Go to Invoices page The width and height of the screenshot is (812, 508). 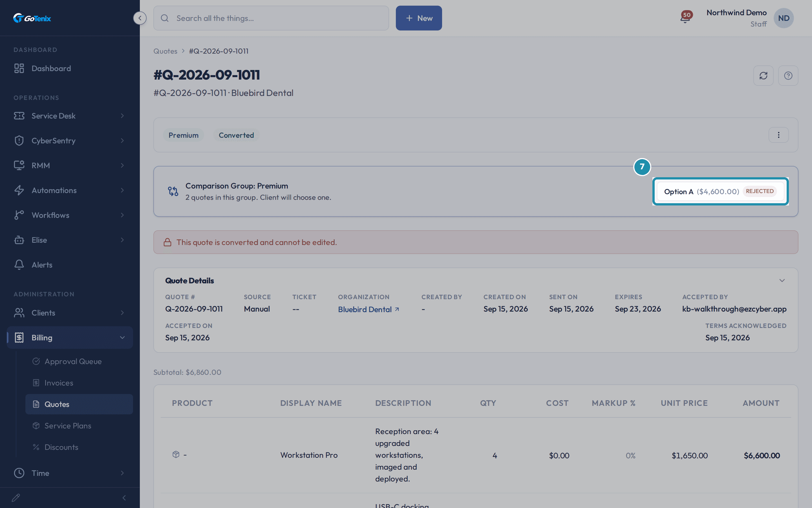[79, 383]
